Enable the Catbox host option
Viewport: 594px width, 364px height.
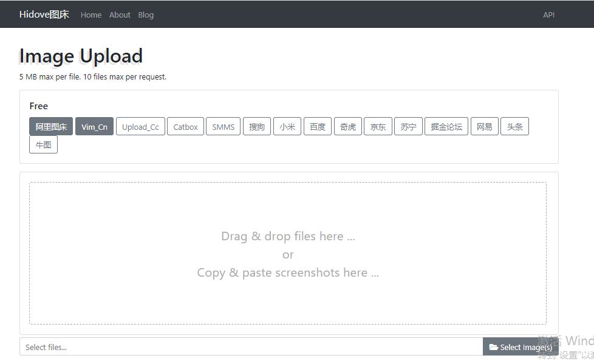point(185,127)
